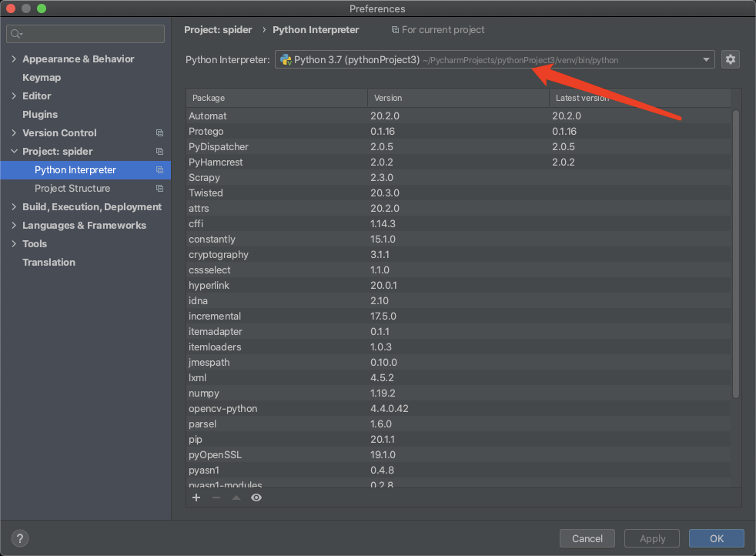This screenshot has height=556, width=756.
Task: Expand the Tools section
Action: 14,243
